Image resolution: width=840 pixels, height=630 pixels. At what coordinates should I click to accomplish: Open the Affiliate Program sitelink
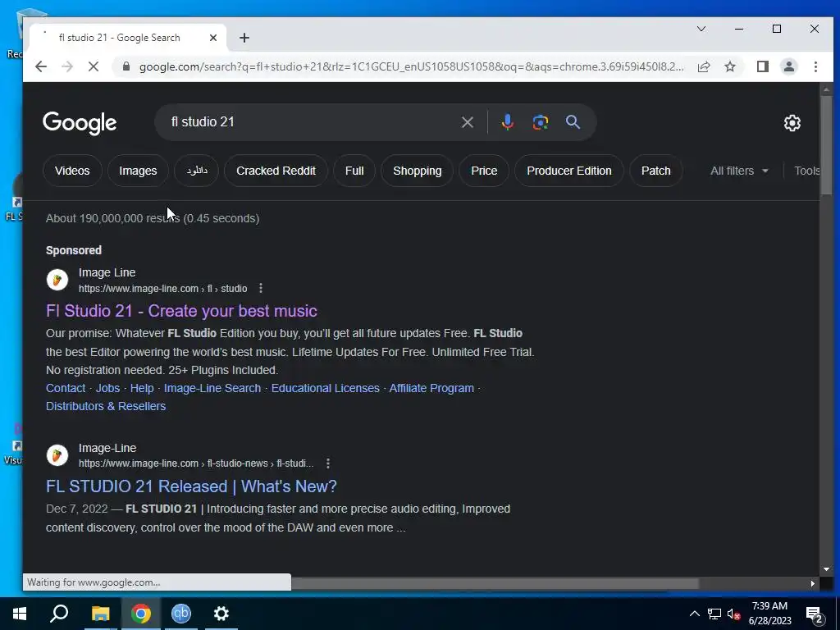tap(431, 388)
